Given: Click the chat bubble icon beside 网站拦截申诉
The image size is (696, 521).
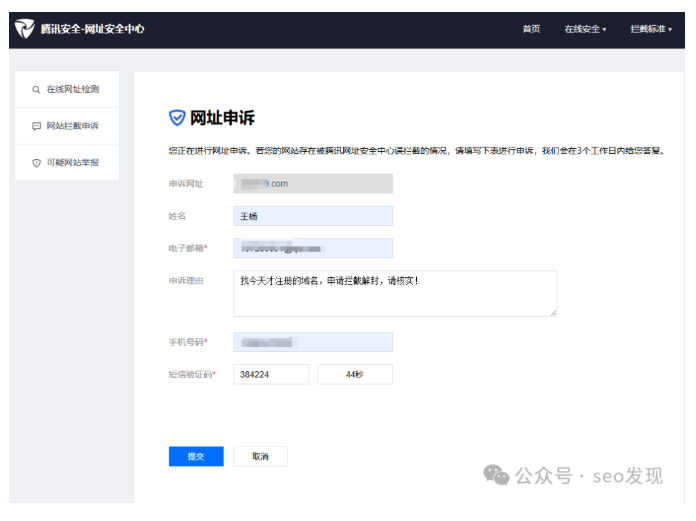Looking at the screenshot, I should (36, 126).
